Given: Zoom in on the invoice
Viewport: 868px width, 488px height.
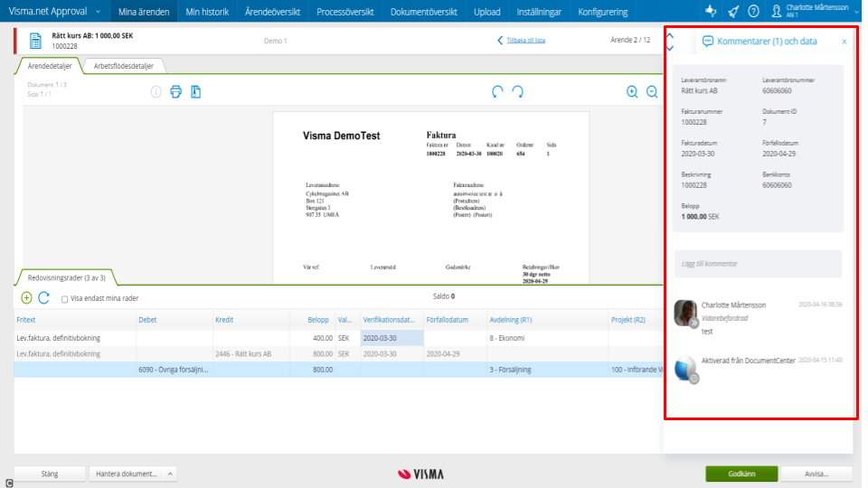Looking at the screenshot, I should (x=632, y=92).
